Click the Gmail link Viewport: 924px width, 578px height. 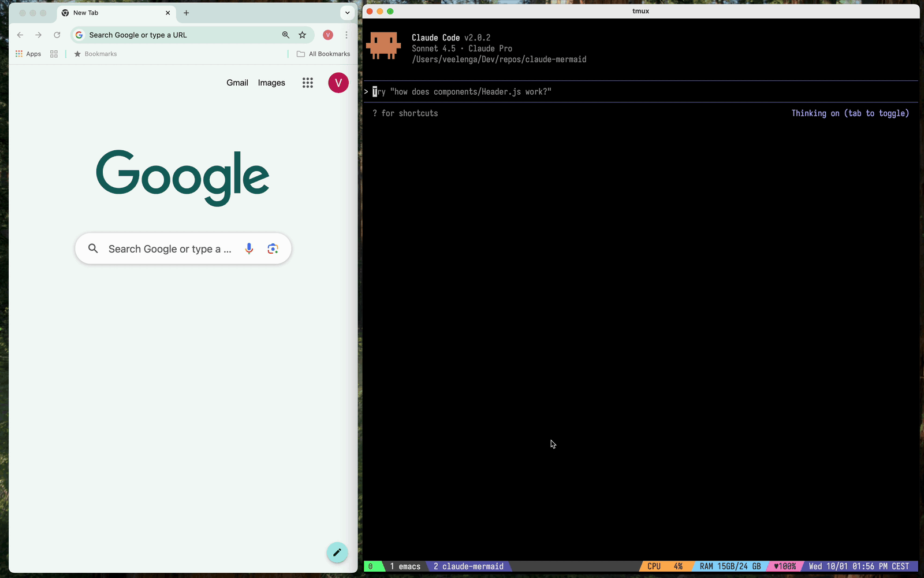(x=237, y=83)
